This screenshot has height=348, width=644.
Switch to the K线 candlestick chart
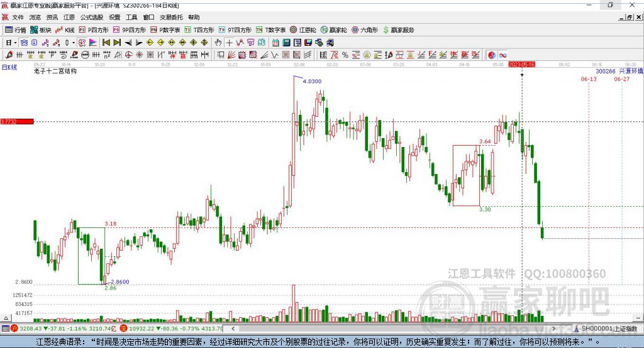65,30
